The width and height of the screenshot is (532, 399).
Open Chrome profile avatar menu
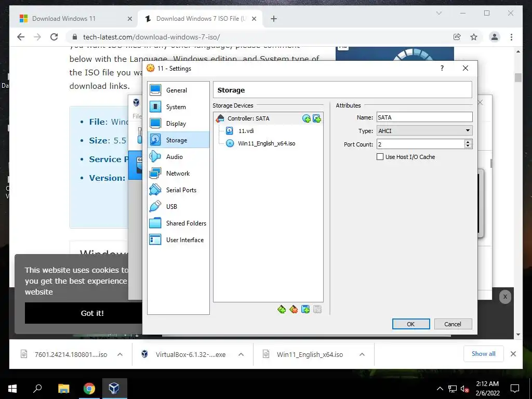tap(495, 37)
